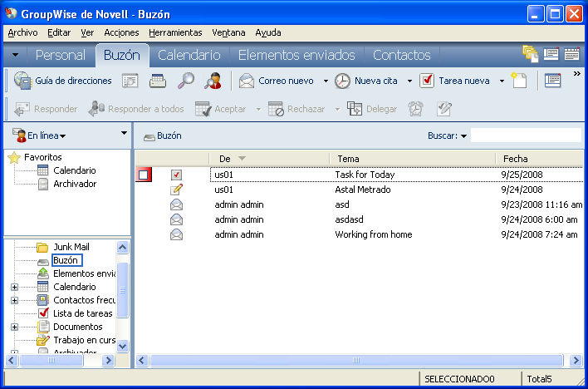Open the Buscar dropdown arrow
This screenshot has width=588, height=389.
463,135
